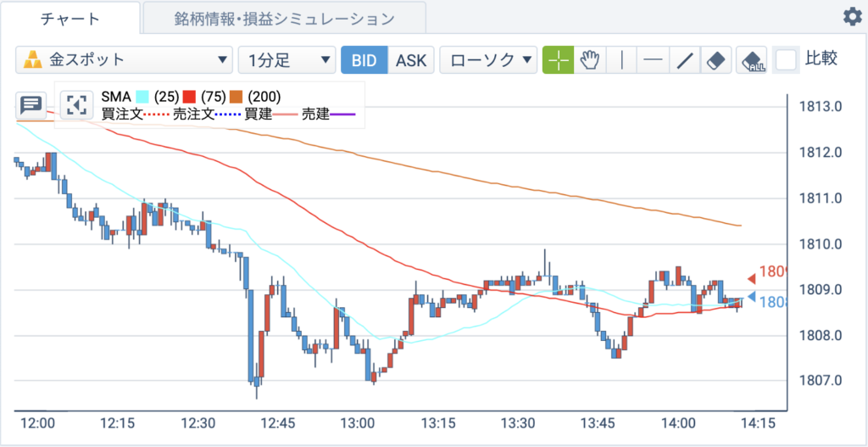868x447 pixels.
Task: Open the 金スポット instrument dropdown
Action: pos(124,60)
